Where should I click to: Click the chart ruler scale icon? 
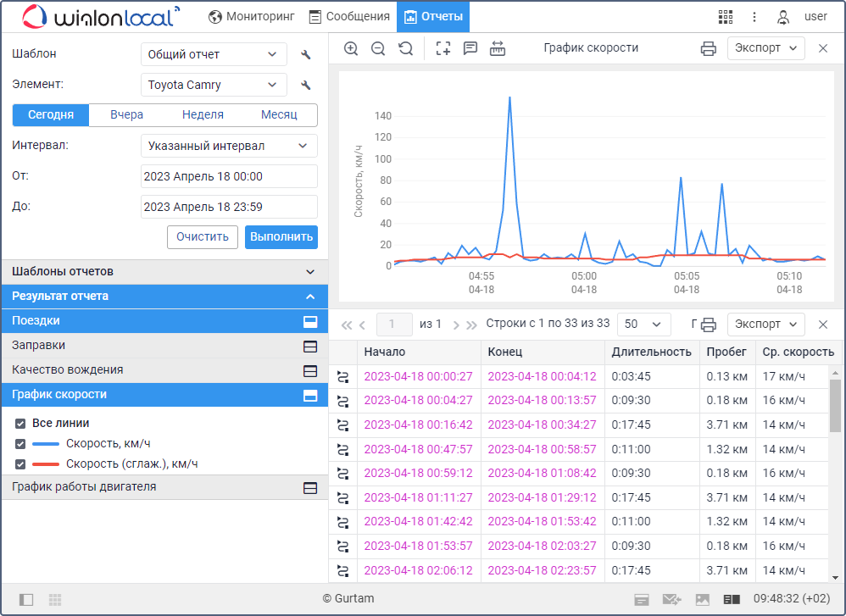pos(498,48)
